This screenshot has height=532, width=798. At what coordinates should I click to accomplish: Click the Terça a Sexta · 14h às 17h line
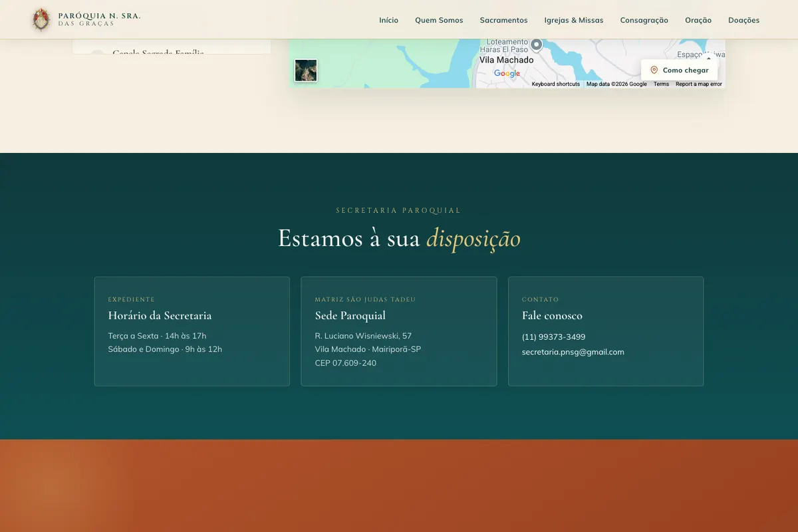(x=157, y=336)
